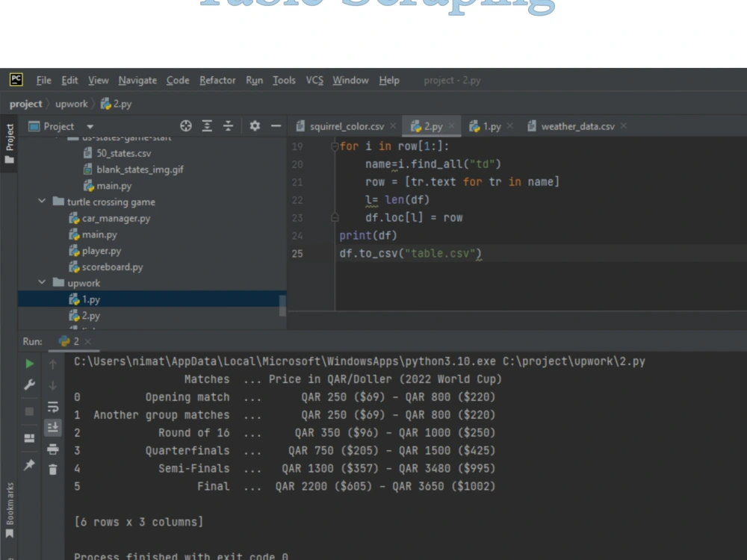Switch to squirrel_color.csv tab
Screen dimensions: 747x560
click(x=347, y=127)
